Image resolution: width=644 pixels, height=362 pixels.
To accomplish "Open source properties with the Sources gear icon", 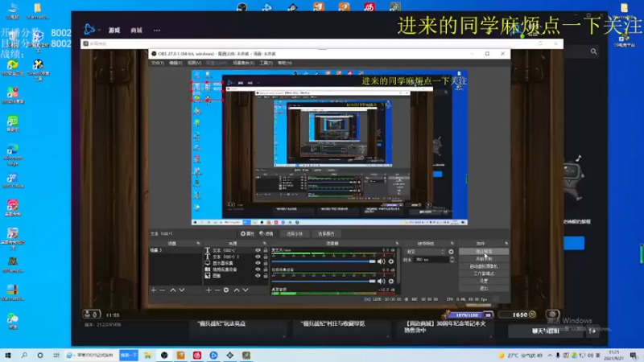I will click(226, 290).
